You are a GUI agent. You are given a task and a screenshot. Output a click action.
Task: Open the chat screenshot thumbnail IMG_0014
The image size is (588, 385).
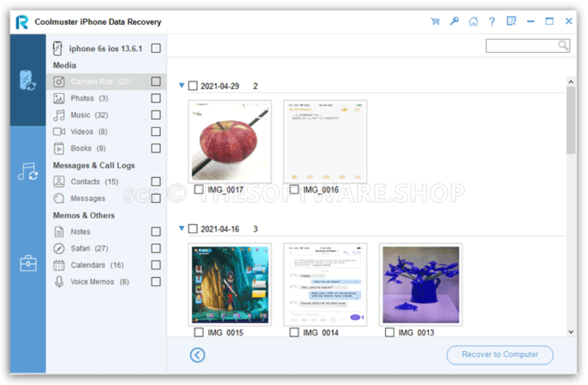pyautogui.click(x=325, y=285)
